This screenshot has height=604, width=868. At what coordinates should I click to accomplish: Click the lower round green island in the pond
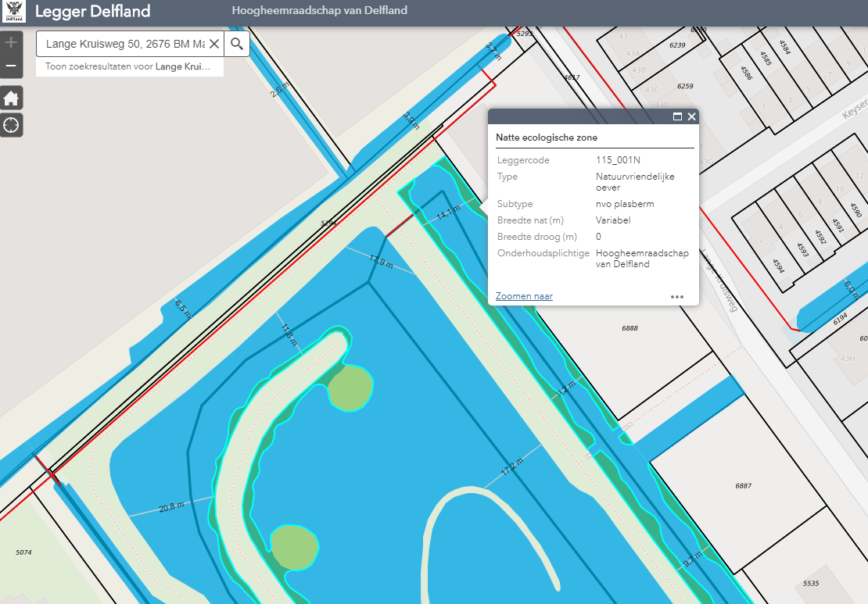(x=294, y=545)
